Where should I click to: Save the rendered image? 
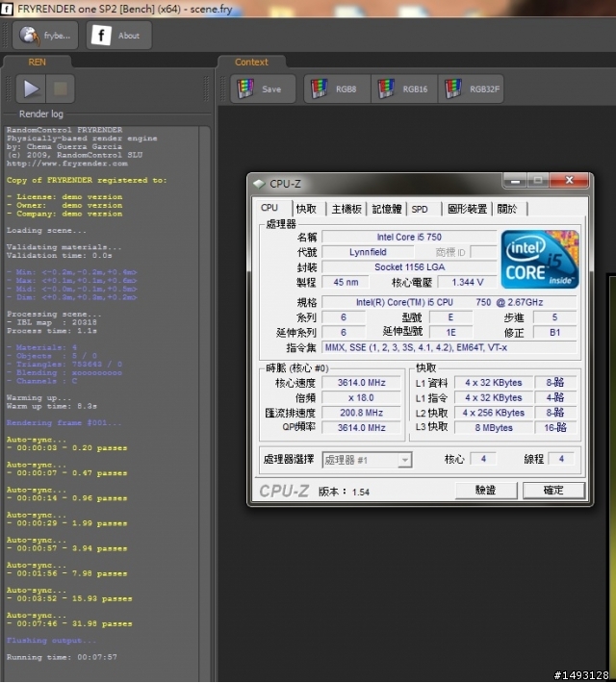[x=263, y=89]
